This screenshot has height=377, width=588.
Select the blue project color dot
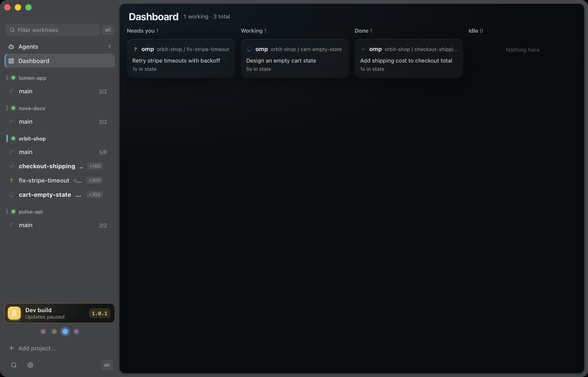point(65,331)
